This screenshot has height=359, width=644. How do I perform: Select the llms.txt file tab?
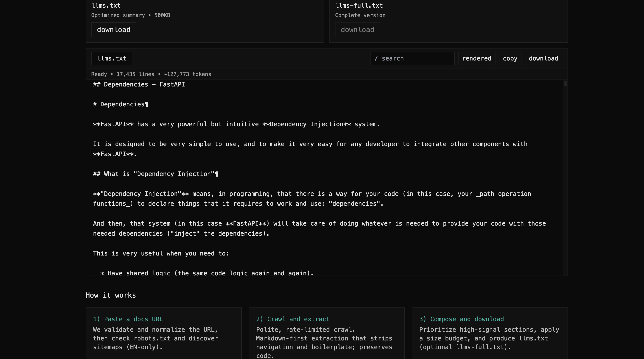[x=111, y=59]
